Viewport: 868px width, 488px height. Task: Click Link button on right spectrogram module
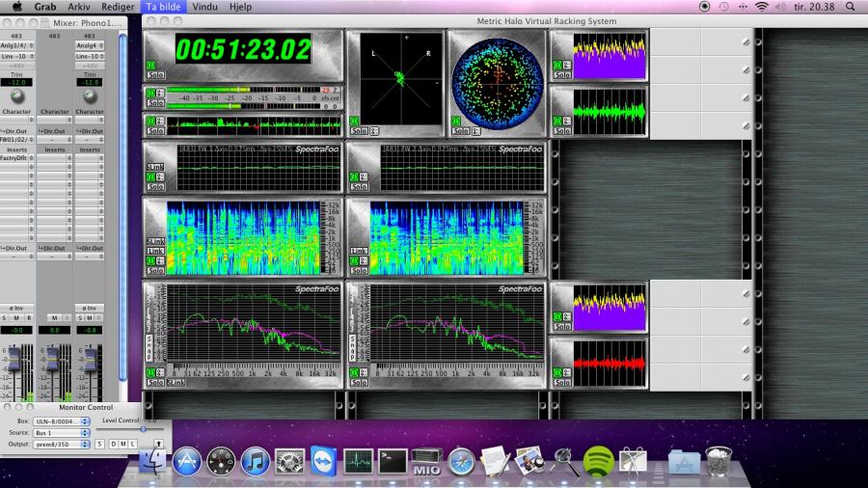pos(359,251)
